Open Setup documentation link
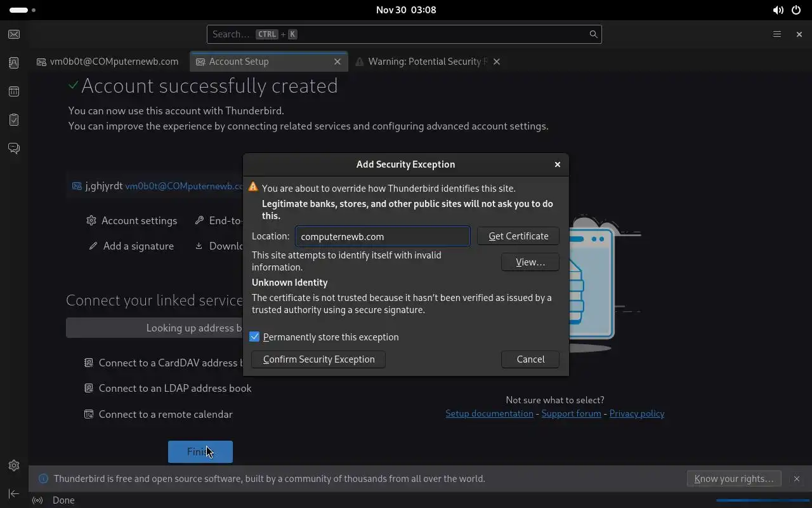The height and width of the screenshot is (508, 812). pyautogui.click(x=489, y=413)
